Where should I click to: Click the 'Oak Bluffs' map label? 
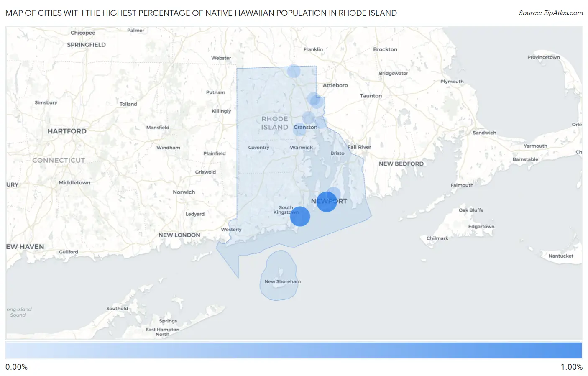coord(470,210)
